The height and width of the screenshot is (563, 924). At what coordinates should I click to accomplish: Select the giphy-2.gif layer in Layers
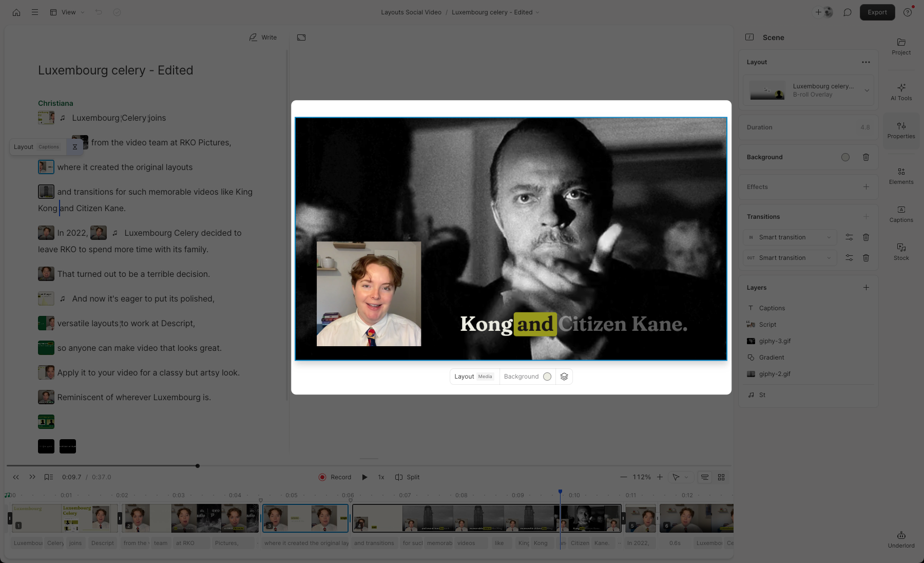pos(775,373)
